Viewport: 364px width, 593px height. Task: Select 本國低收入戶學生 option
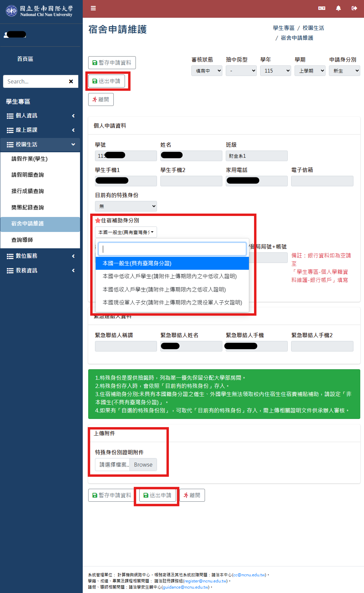pyautogui.click(x=172, y=290)
